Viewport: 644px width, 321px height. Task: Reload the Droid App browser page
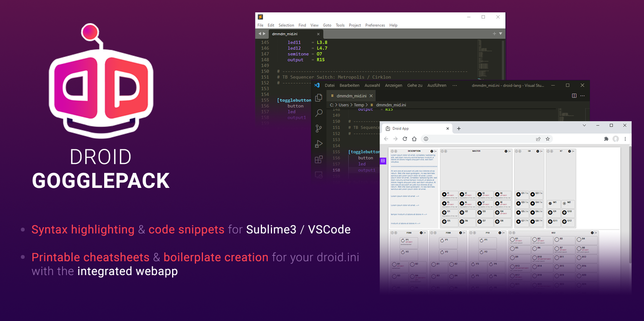click(x=405, y=139)
